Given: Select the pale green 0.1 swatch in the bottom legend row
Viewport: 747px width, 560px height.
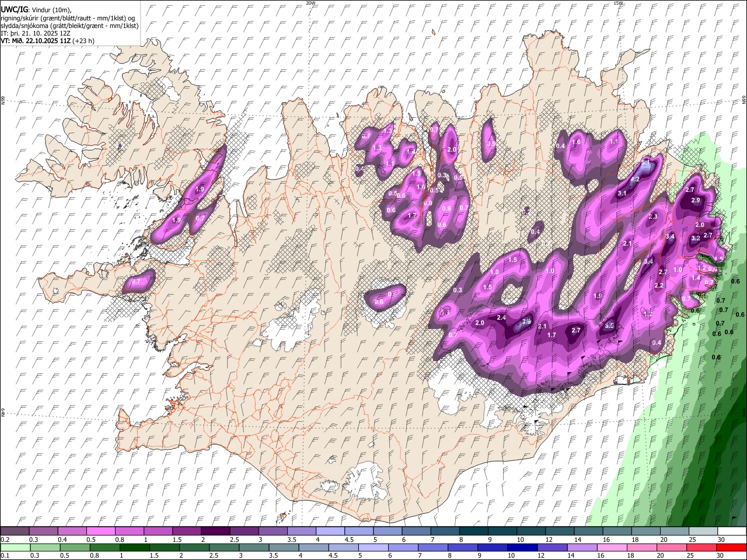Looking at the screenshot, I should point(15,547).
